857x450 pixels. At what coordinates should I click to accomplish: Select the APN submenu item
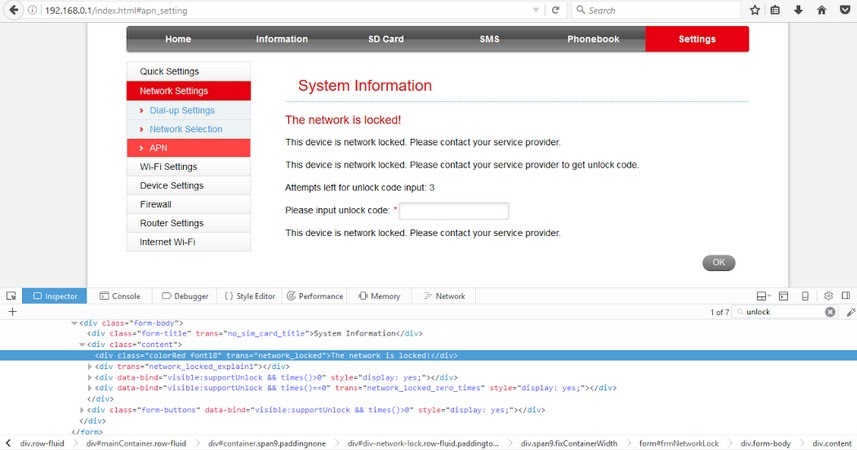[189, 148]
